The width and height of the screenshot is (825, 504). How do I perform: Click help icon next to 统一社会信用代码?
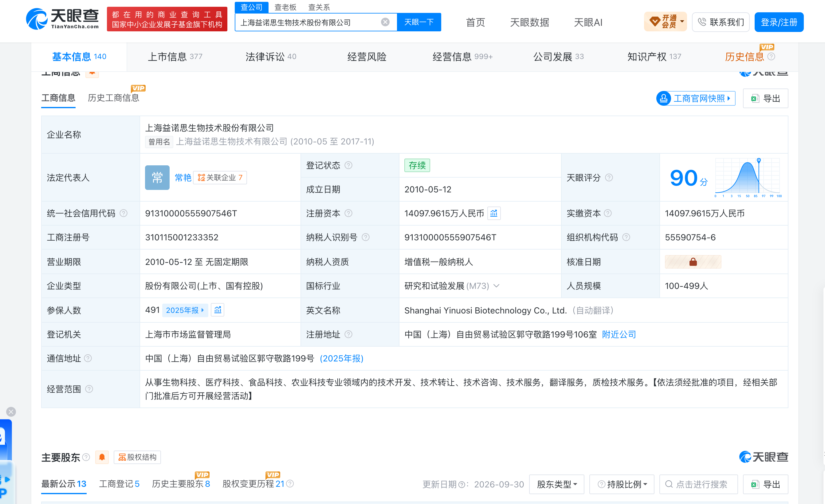[124, 213]
